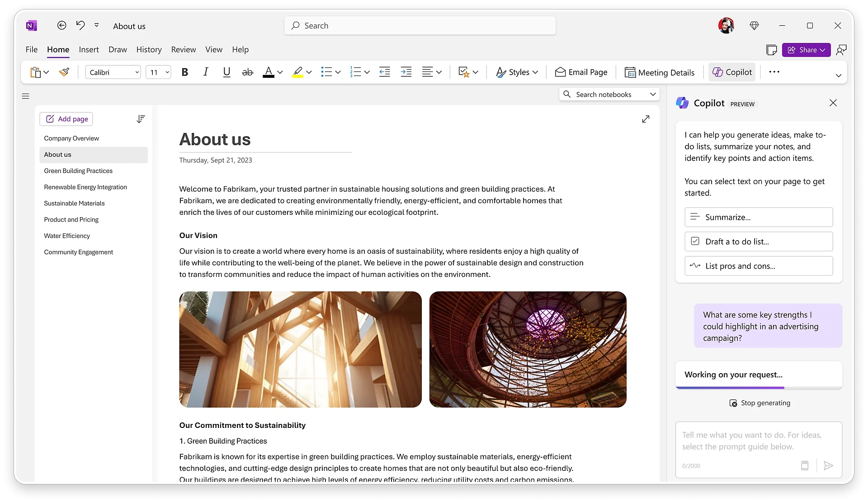Send the Copilot prompt
The image size is (868, 503).
tap(829, 465)
